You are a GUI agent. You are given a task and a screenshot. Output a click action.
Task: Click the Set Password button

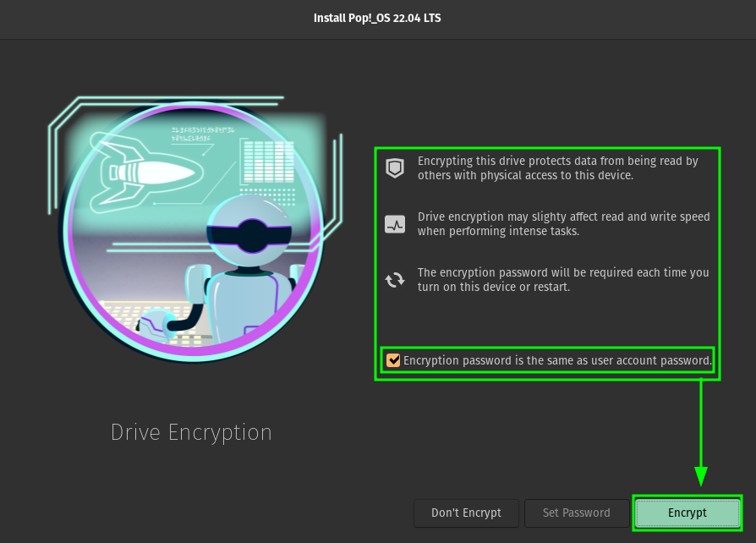tap(576, 513)
